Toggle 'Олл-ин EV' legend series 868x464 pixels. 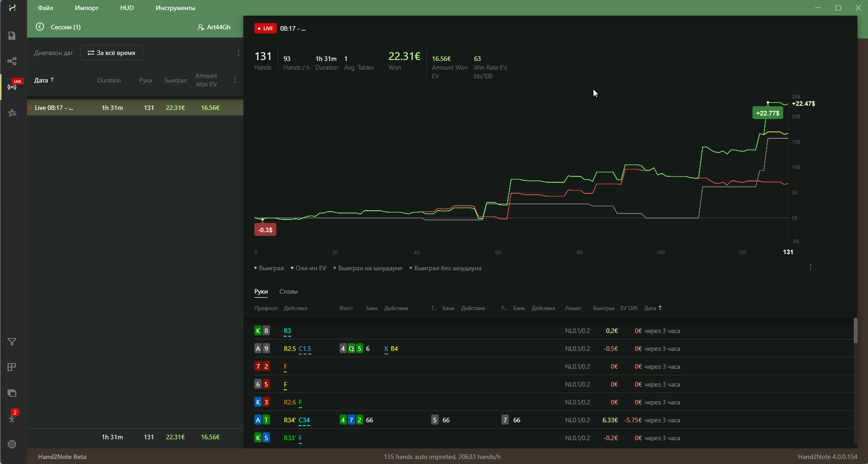pos(308,268)
